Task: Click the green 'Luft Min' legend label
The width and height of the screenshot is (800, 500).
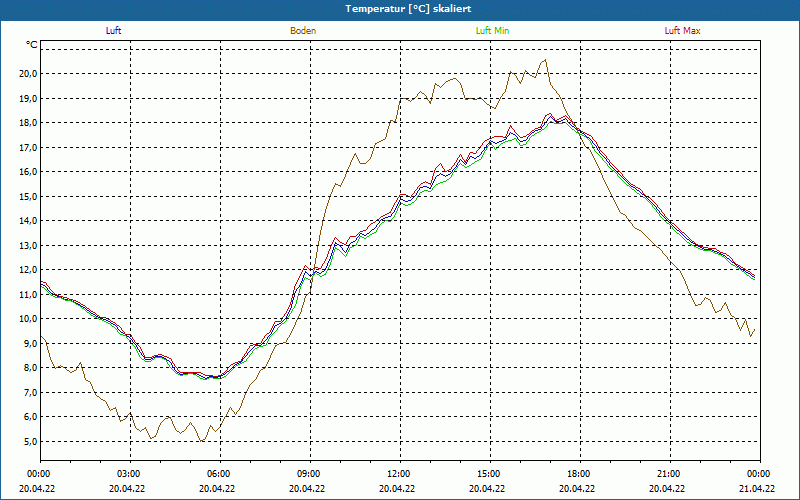Action: pyautogui.click(x=492, y=31)
